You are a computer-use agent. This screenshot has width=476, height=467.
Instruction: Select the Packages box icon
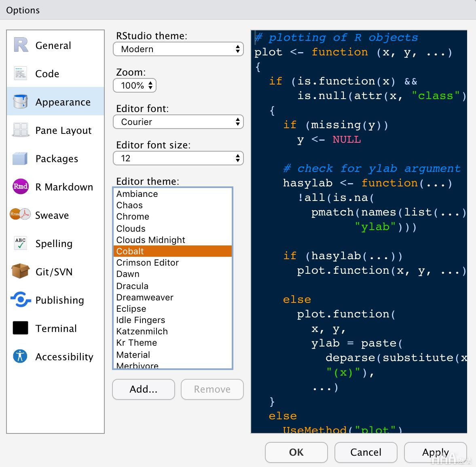pyautogui.click(x=20, y=158)
